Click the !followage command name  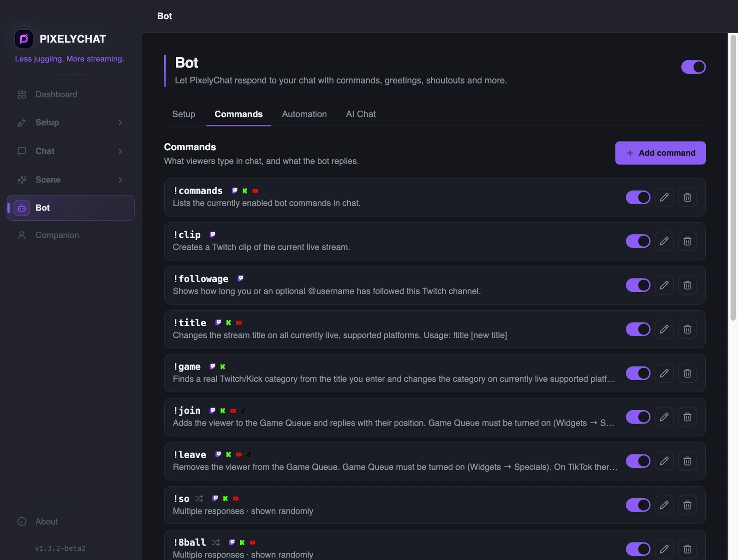click(x=201, y=279)
